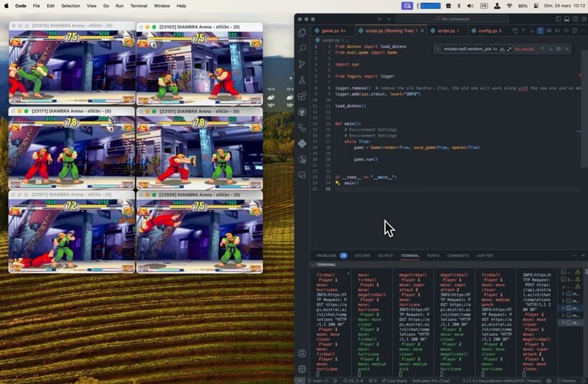Click the macOS Wi-Fi status icon
The image size is (588, 384).
[509, 6]
